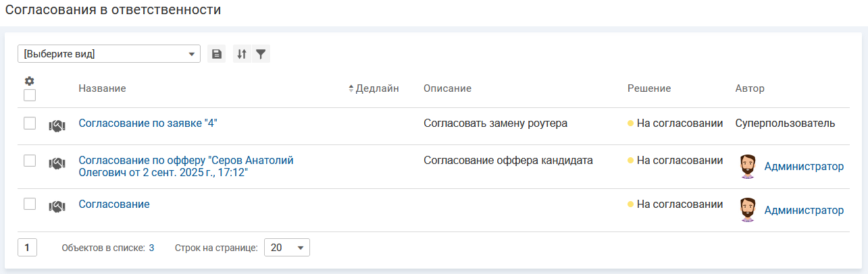Image resolution: width=868 pixels, height=274 pixels.
Task: Open the filter funnel icon
Action: (x=260, y=54)
